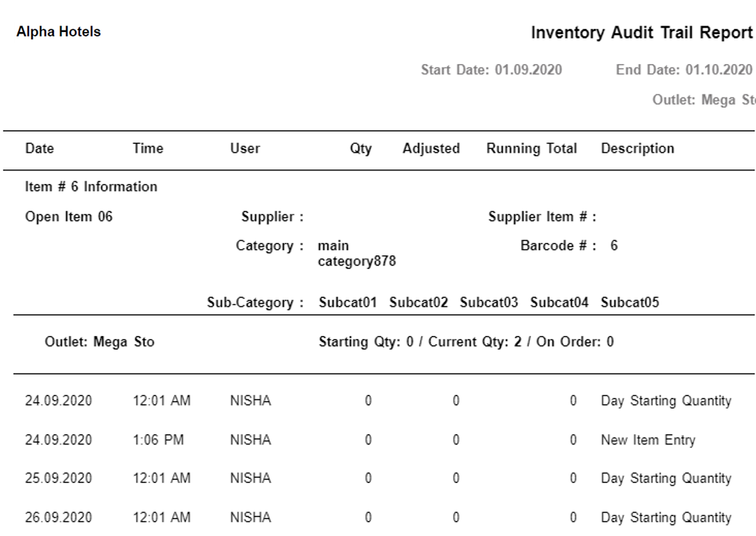The width and height of the screenshot is (756, 536).
Task: Select the Running Total column header
Action: (x=531, y=148)
